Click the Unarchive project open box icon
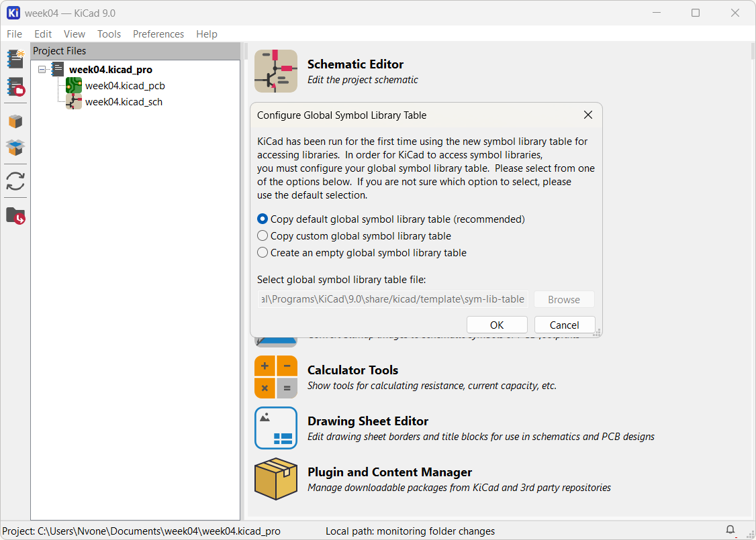Image resolution: width=756 pixels, height=540 pixels. [15, 148]
